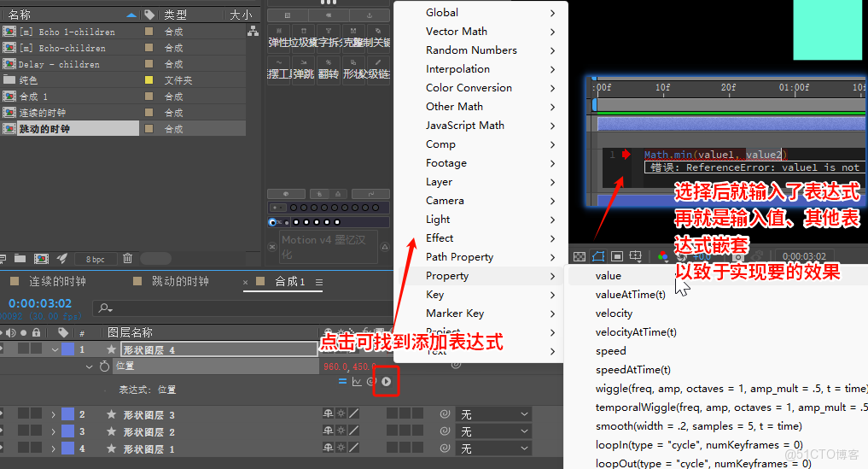Open the parent dropdown for 形状图层 2
The image size is (868, 469).
pyautogui.click(x=494, y=431)
